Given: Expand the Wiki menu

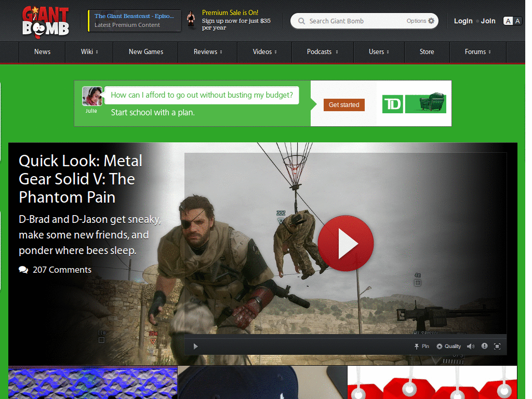Looking at the screenshot, I should pos(89,52).
